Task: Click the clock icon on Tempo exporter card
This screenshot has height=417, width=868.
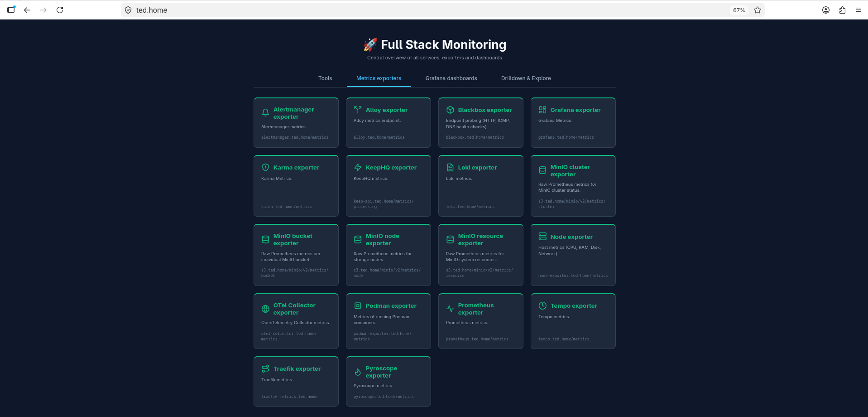Action: point(542,305)
